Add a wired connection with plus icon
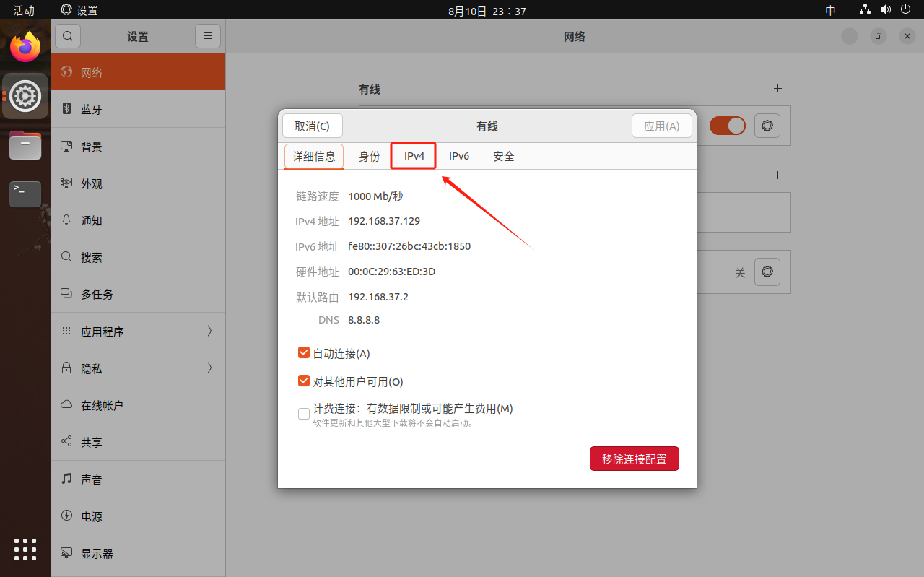 pyautogui.click(x=777, y=89)
